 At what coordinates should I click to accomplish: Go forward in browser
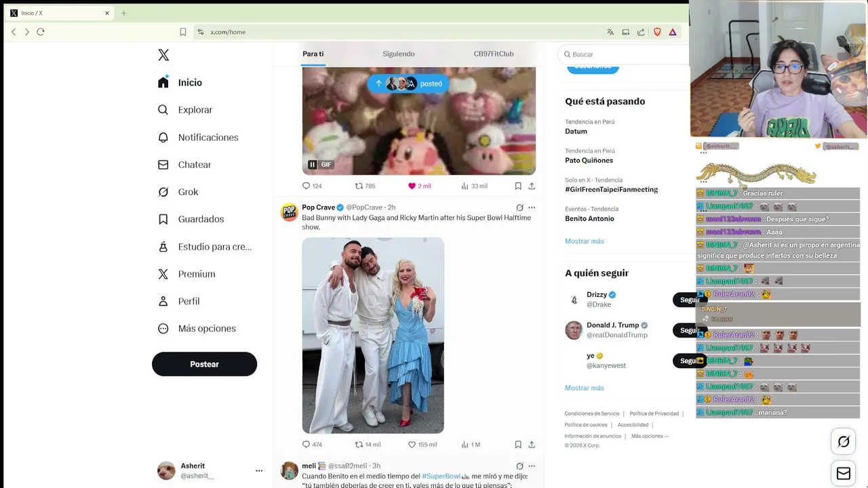(x=27, y=32)
